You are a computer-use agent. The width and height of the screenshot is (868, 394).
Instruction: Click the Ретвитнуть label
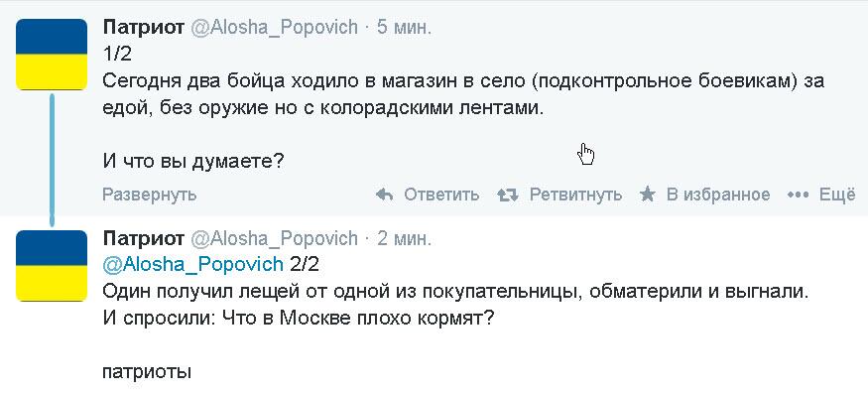point(575,195)
